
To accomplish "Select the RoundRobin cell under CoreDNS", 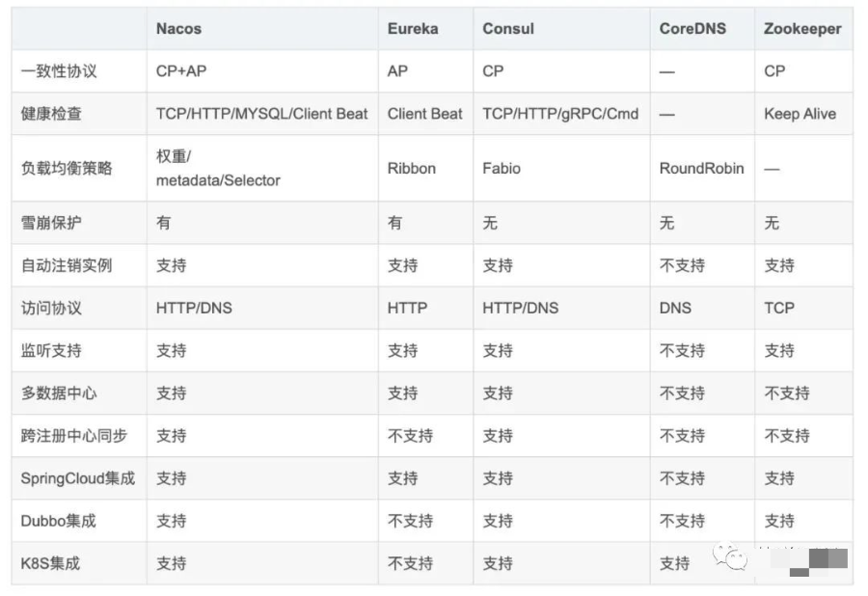I will point(701,168).
